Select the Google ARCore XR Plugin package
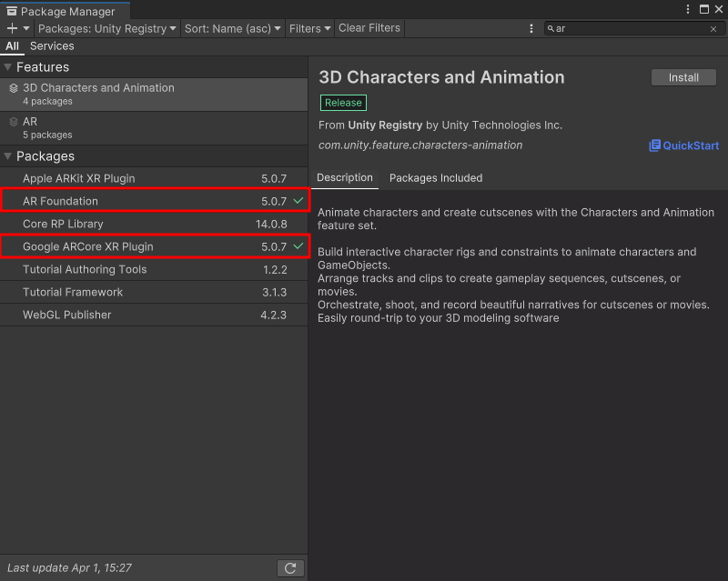The height and width of the screenshot is (581, 728). [154, 246]
